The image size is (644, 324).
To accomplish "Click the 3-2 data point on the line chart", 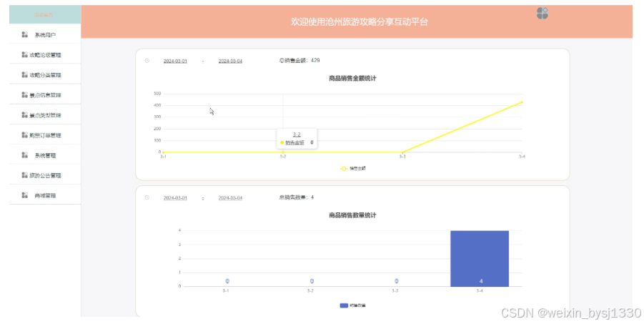I will click(x=282, y=152).
